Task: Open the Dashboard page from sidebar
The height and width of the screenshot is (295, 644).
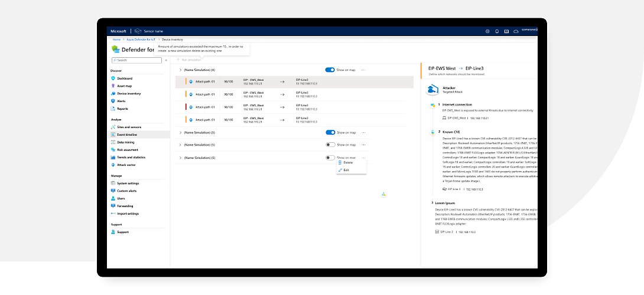Action: pos(124,78)
